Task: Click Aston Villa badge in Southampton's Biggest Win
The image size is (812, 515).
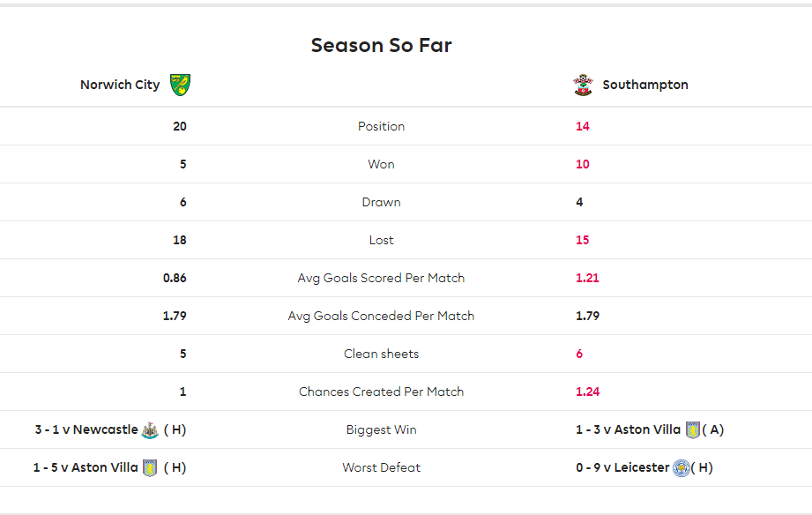Action: tap(692, 430)
